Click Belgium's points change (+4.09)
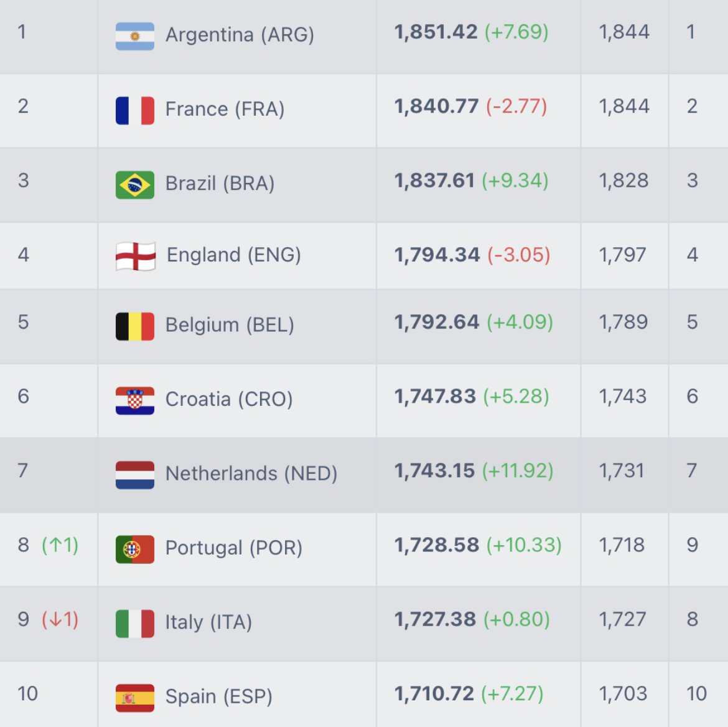728x727 pixels. click(x=520, y=322)
